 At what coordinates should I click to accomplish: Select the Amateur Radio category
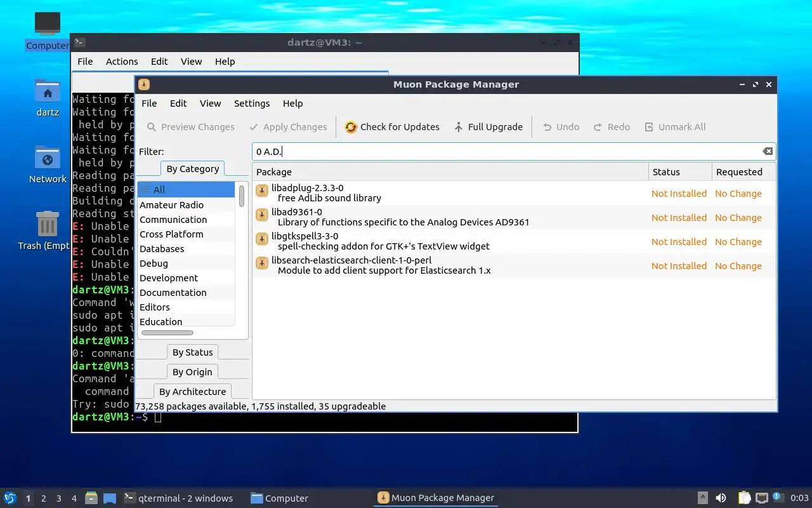[187, 205]
